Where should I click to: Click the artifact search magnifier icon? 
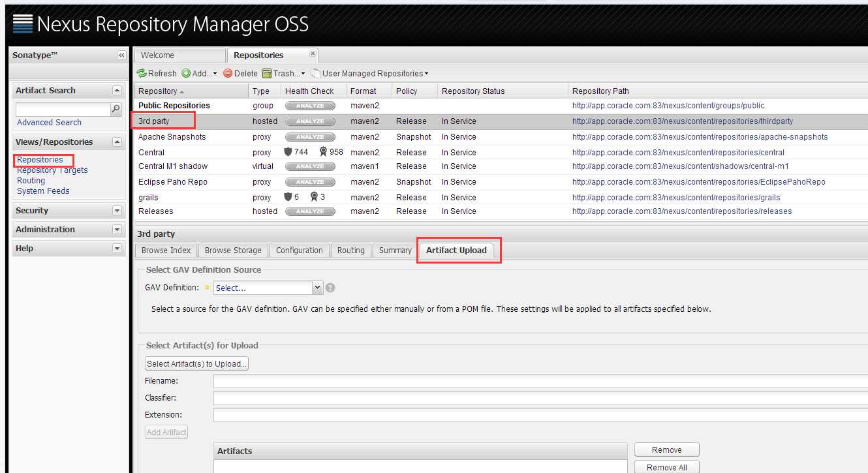click(x=116, y=109)
